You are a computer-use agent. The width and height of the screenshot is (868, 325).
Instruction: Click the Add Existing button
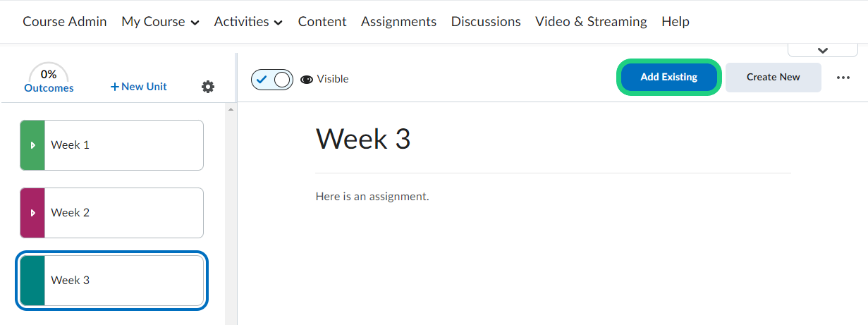tap(668, 78)
